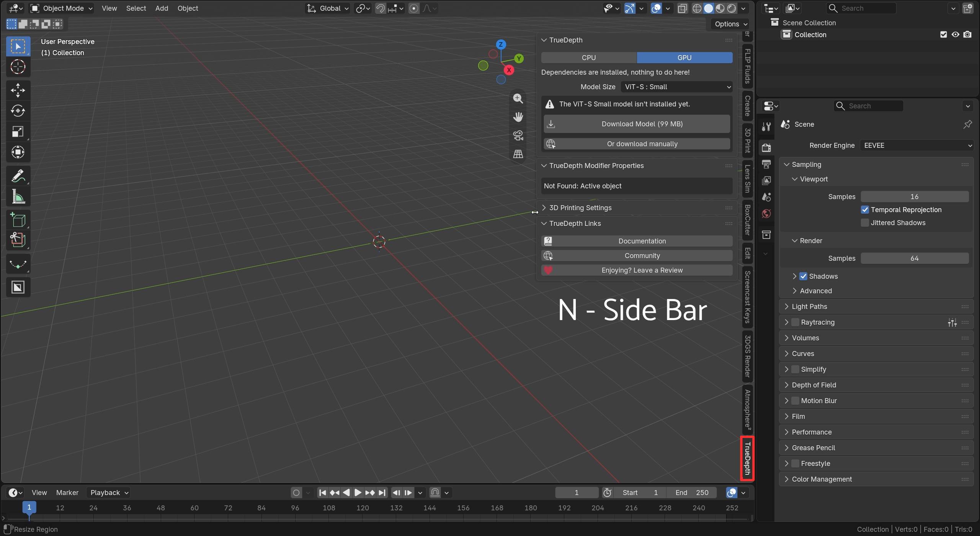This screenshot has width=980, height=536.
Task: Switch TrueDepth to CPU mode
Action: coord(589,57)
